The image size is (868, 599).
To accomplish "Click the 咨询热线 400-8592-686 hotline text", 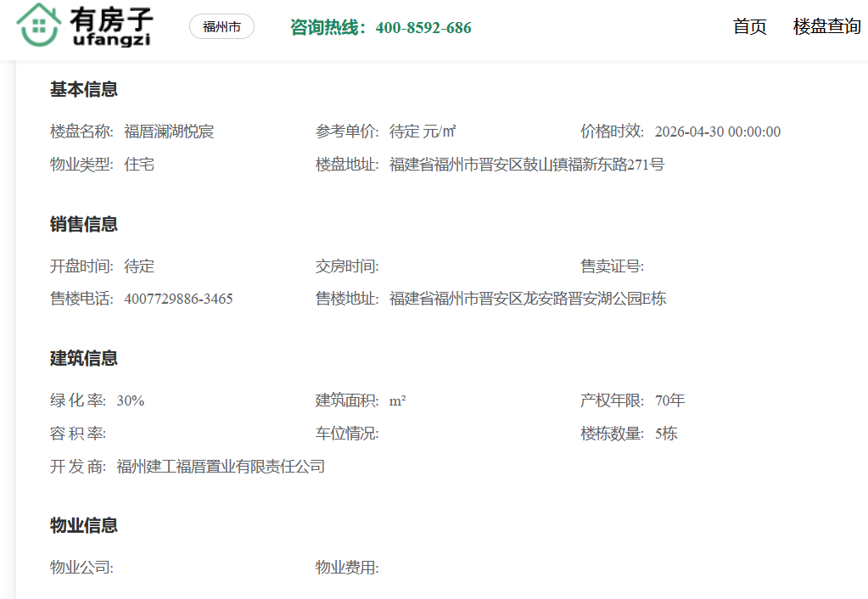I will [380, 28].
